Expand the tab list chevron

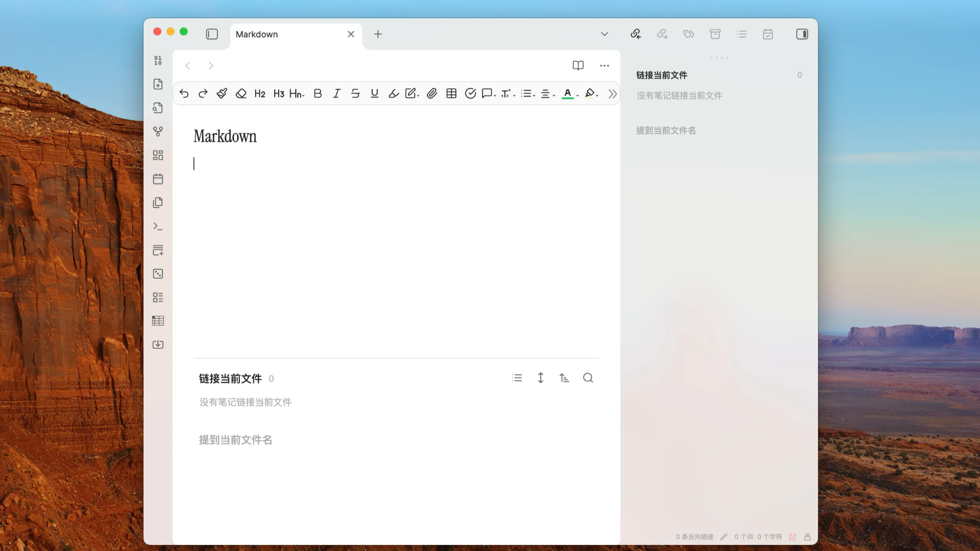click(x=604, y=34)
